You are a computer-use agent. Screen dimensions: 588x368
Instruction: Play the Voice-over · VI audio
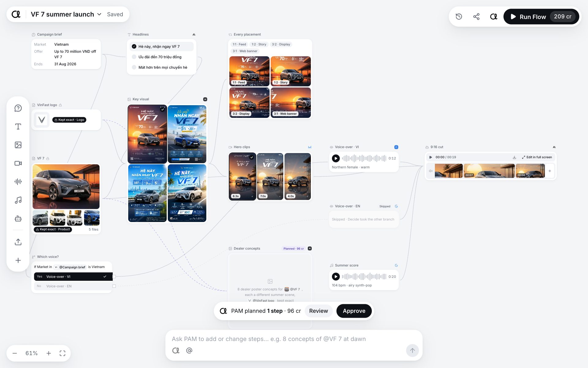point(336,158)
